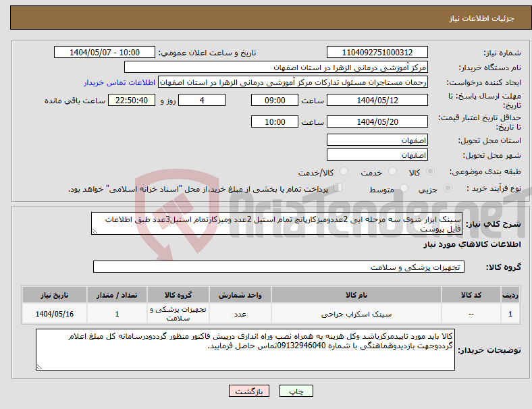Click the announcement date field 1404/05/07 - 10:00
The image size is (532, 409).
pos(105,52)
